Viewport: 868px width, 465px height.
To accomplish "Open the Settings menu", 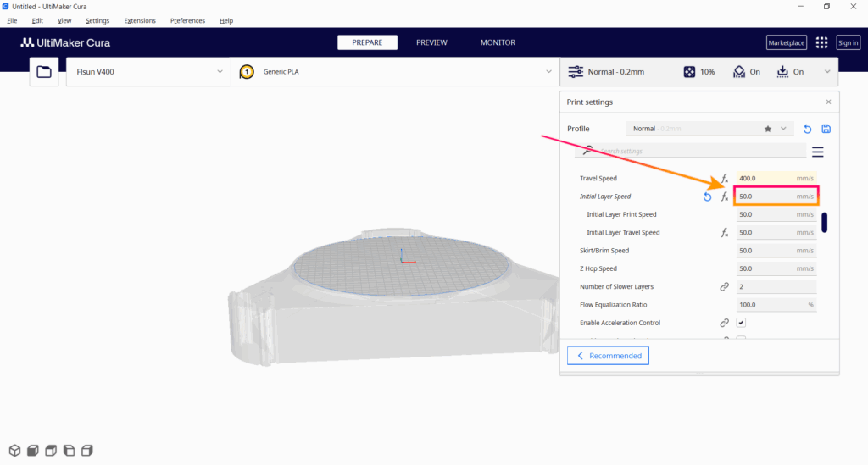I will (97, 21).
